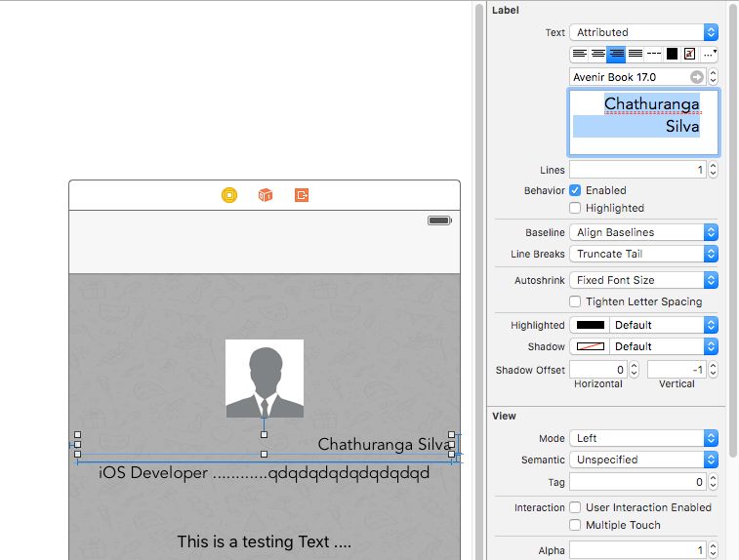
Task: Click the Alpha stepper
Action: point(713,550)
